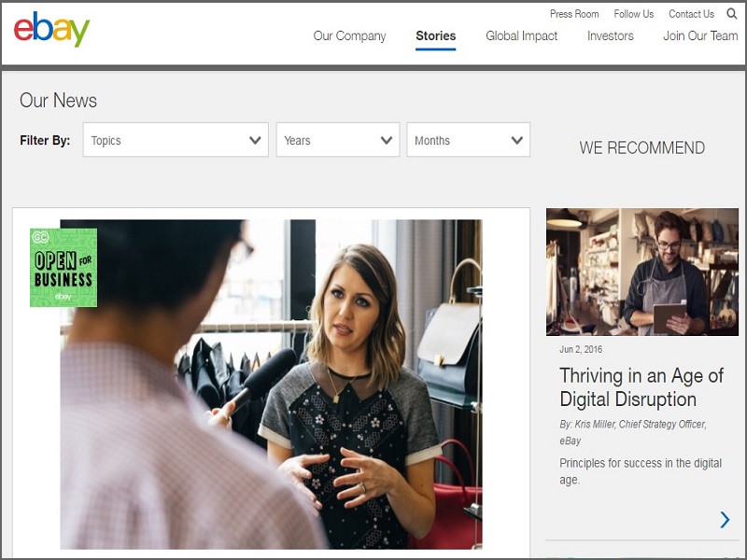Click the WE RECOMMEND heading
The height and width of the screenshot is (560, 747).
(x=641, y=147)
